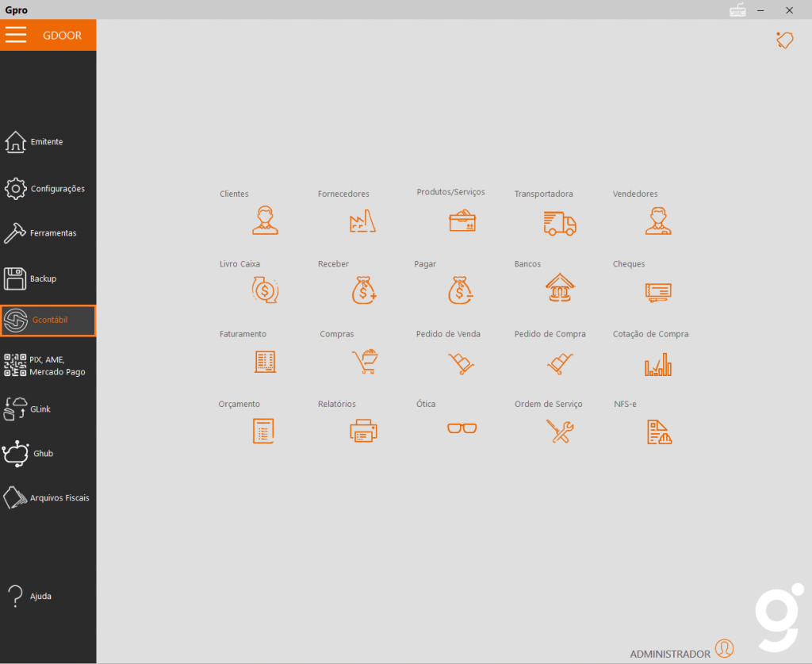Screen dimensions: 812x664
Task: Open the Livro Caixa coin icon
Action: point(265,290)
